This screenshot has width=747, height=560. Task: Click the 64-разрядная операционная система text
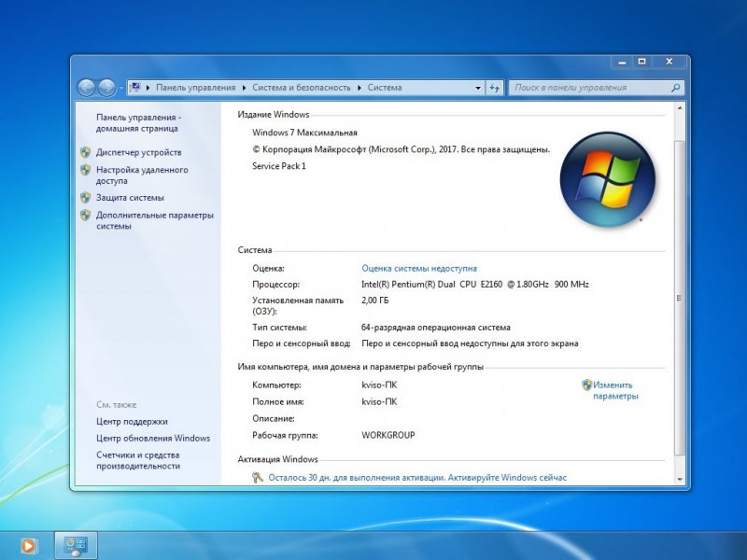[436, 328]
